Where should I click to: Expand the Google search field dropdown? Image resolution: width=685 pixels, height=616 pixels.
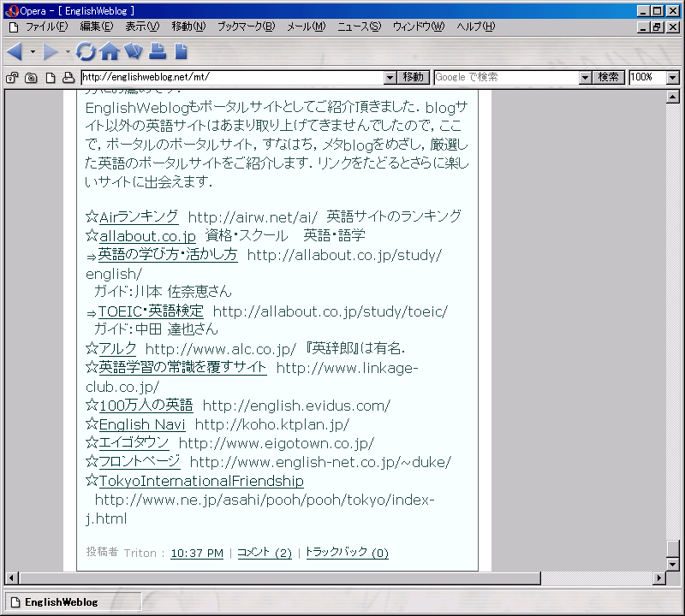pyautogui.click(x=586, y=78)
